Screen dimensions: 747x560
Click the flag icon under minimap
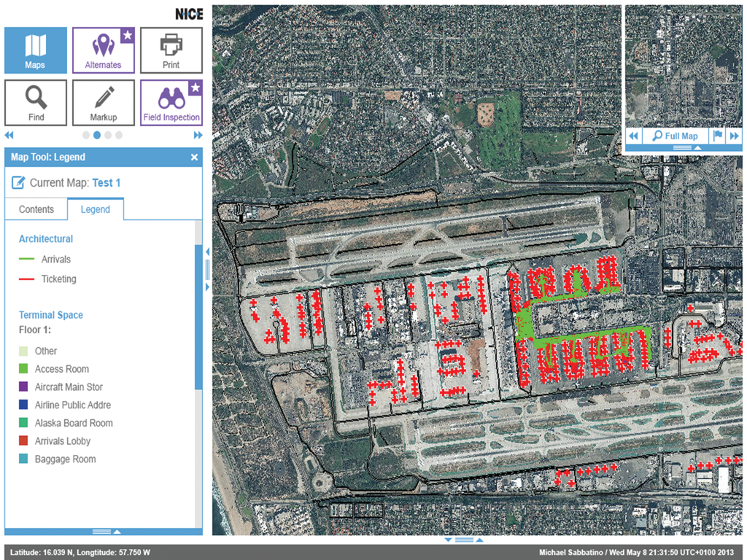pyautogui.click(x=717, y=136)
